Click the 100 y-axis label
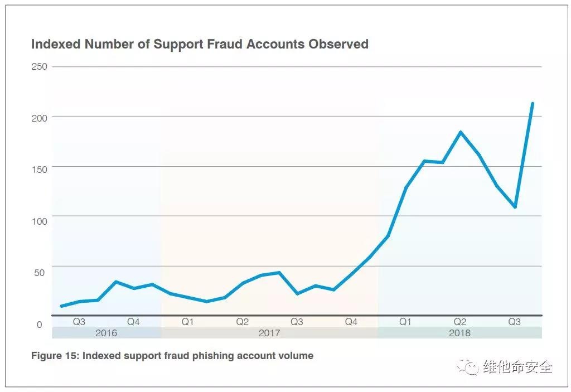The height and width of the screenshot is (392, 571). [39, 221]
